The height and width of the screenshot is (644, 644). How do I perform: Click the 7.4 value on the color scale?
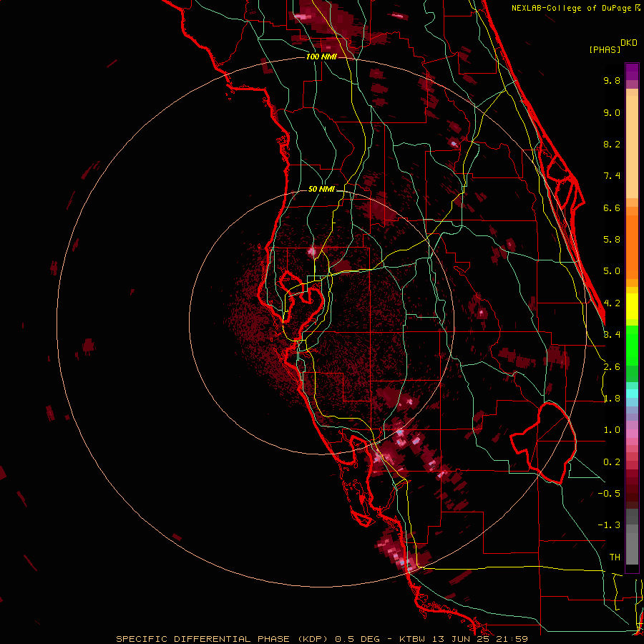[612, 176]
